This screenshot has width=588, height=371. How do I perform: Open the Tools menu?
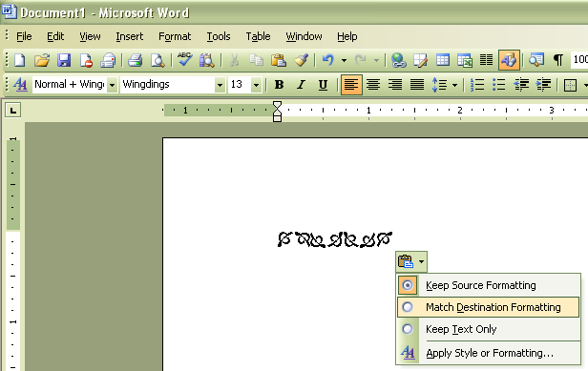pos(219,36)
